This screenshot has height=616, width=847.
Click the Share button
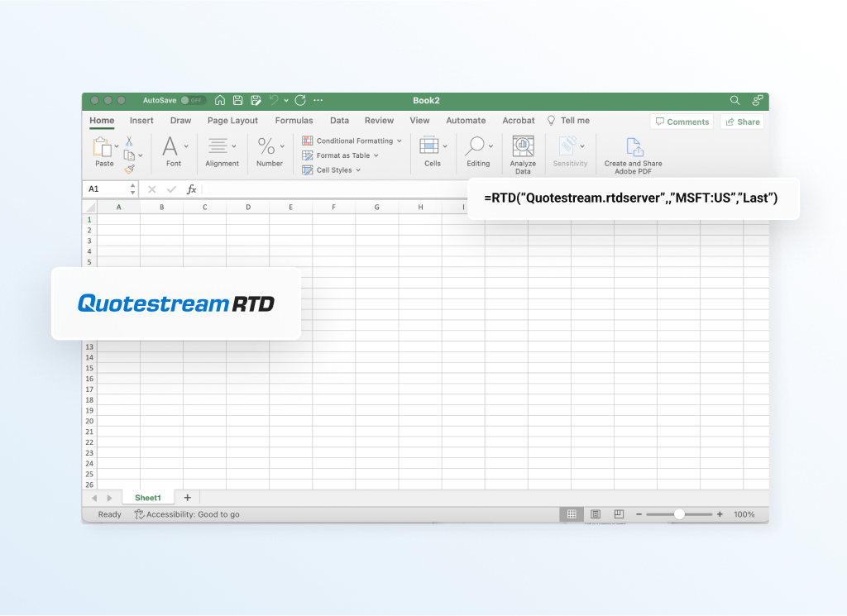click(741, 121)
